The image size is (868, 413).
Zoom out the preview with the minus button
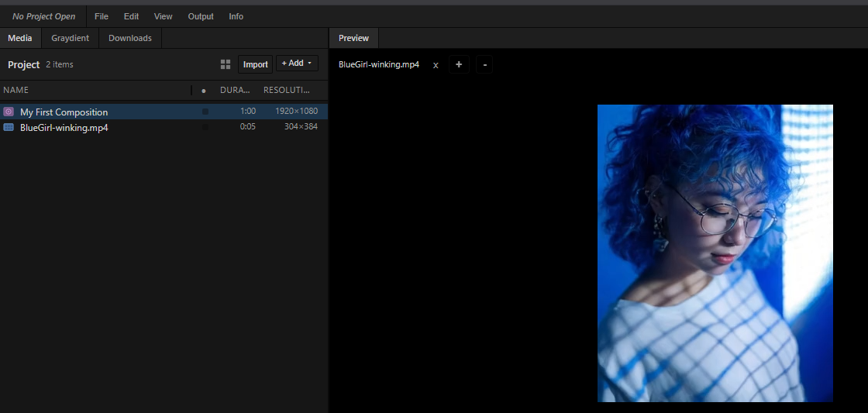click(x=484, y=64)
